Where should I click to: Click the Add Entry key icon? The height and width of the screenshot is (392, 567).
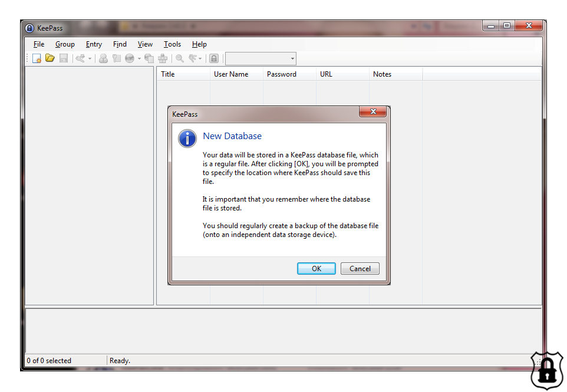tap(80, 58)
